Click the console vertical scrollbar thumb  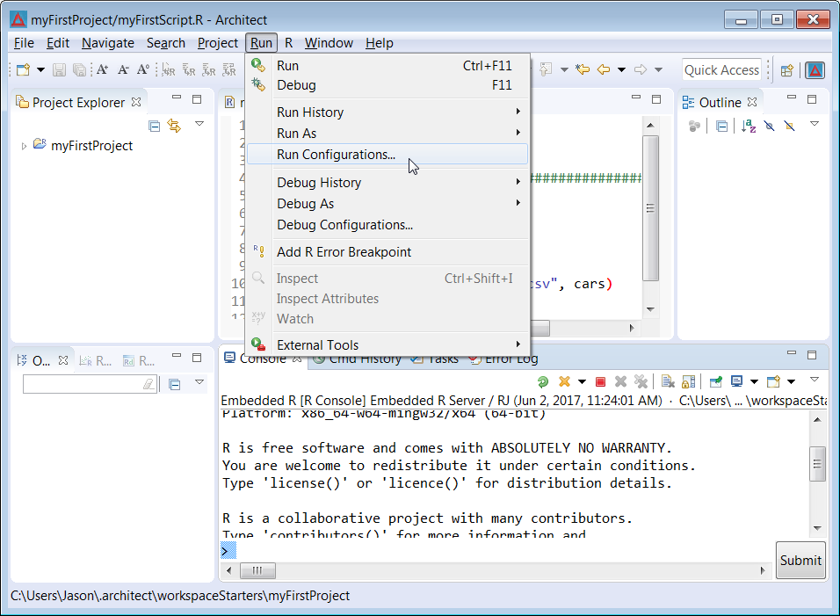817,464
